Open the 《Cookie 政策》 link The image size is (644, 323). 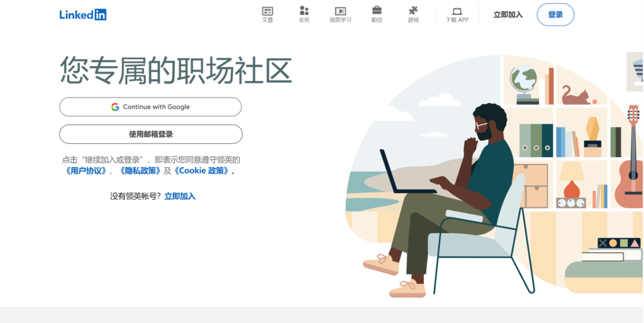pos(201,171)
